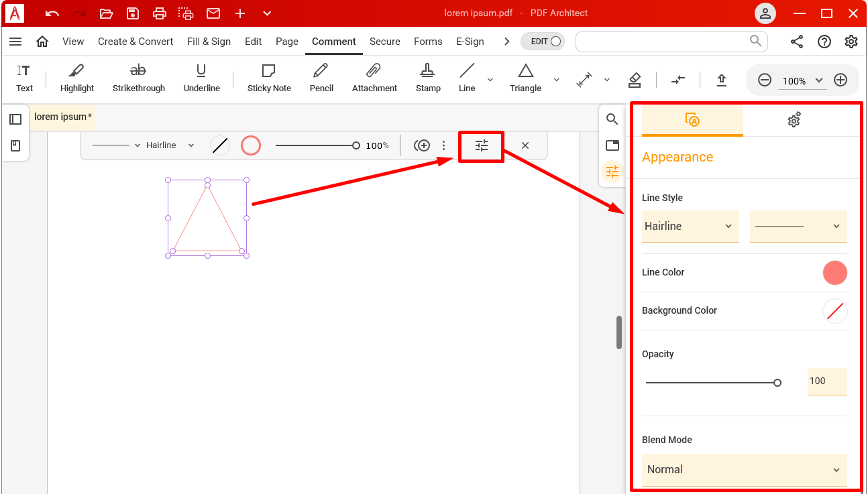Close the floating annotation toolbar
Screen dimensions: 868x494
(x=525, y=145)
